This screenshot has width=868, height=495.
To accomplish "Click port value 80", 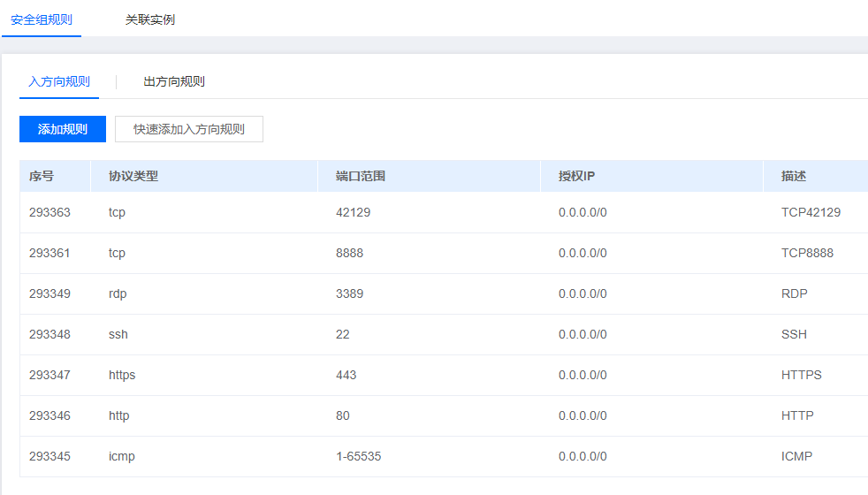I will click(x=343, y=415).
